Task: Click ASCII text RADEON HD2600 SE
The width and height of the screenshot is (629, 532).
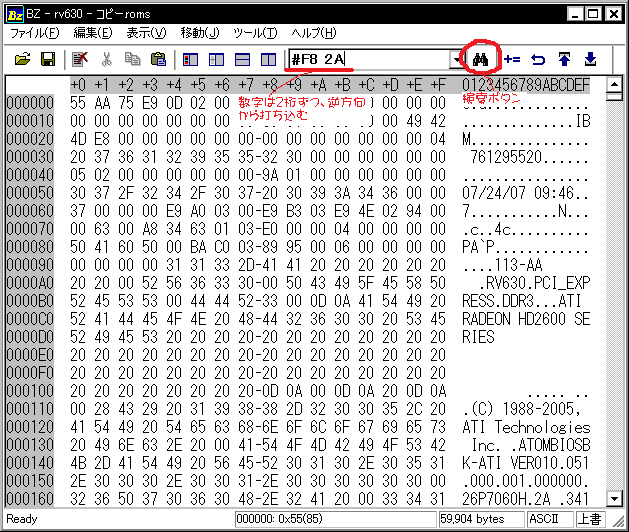Action: click(x=526, y=319)
